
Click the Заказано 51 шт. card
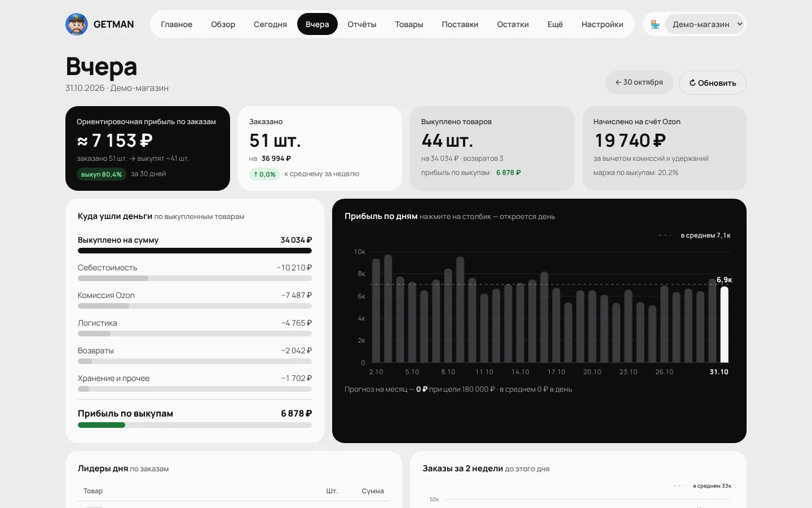tap(320, 148)
